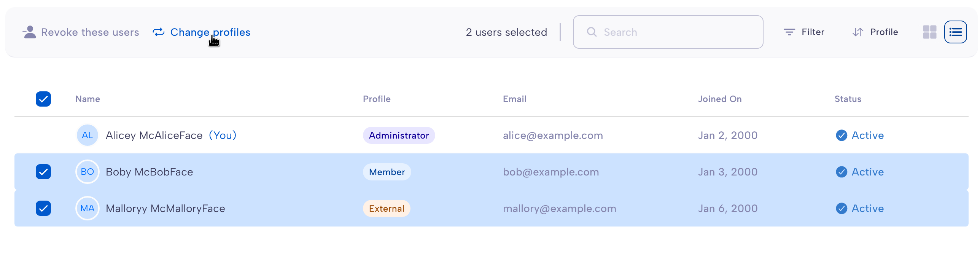The height and width of the screenshot is (268, 980).
Task: Click the change profiles swap-arrows icon
Action: click(158, 32)
